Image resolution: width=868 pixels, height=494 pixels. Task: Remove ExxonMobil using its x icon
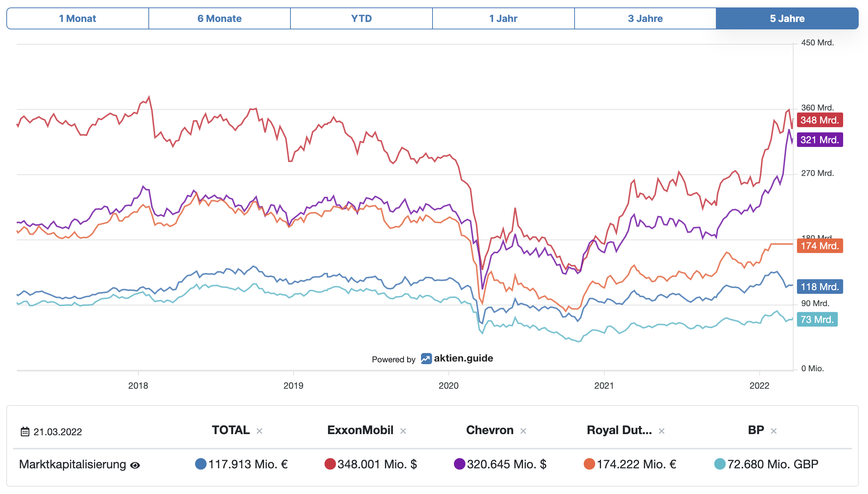tap(403, 431)
